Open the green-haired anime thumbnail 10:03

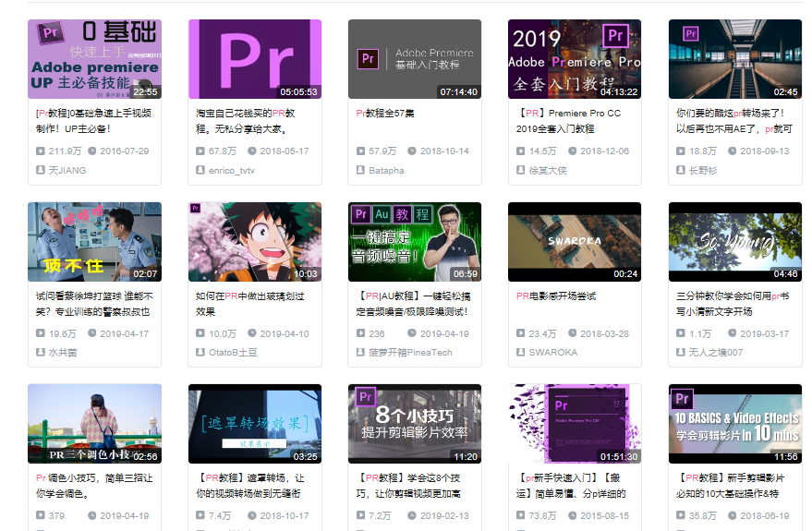(x=255, y=242)
